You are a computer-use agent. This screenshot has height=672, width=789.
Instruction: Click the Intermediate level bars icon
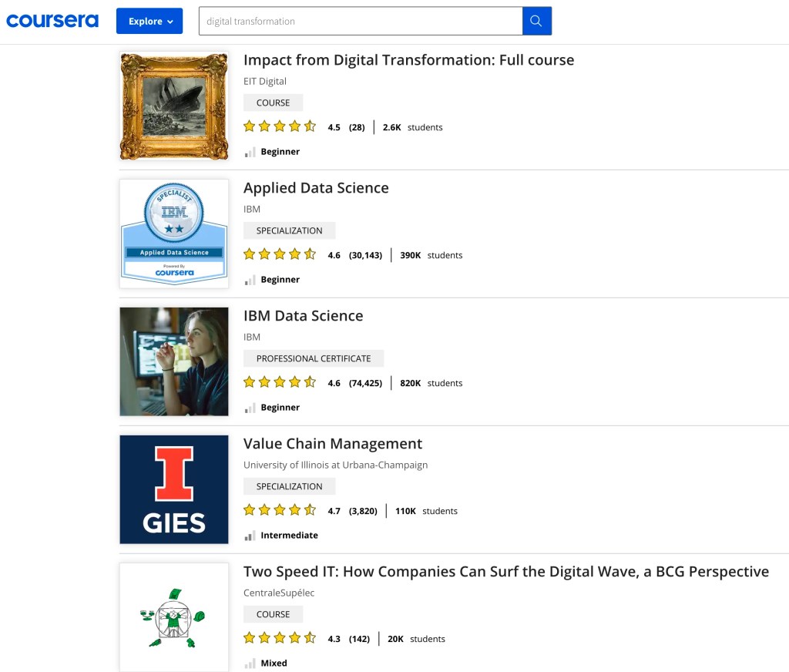[250, 536]
